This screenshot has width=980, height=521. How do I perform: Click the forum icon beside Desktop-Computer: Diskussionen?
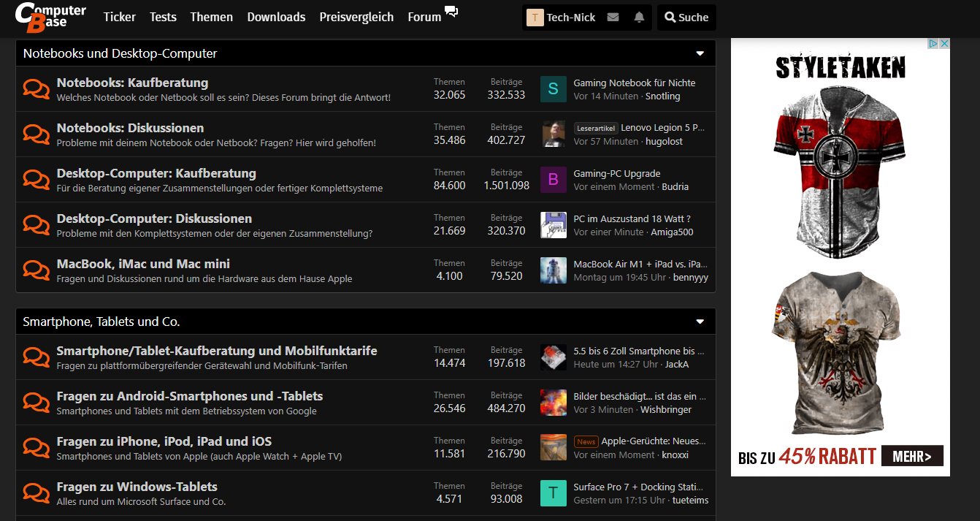36,225
